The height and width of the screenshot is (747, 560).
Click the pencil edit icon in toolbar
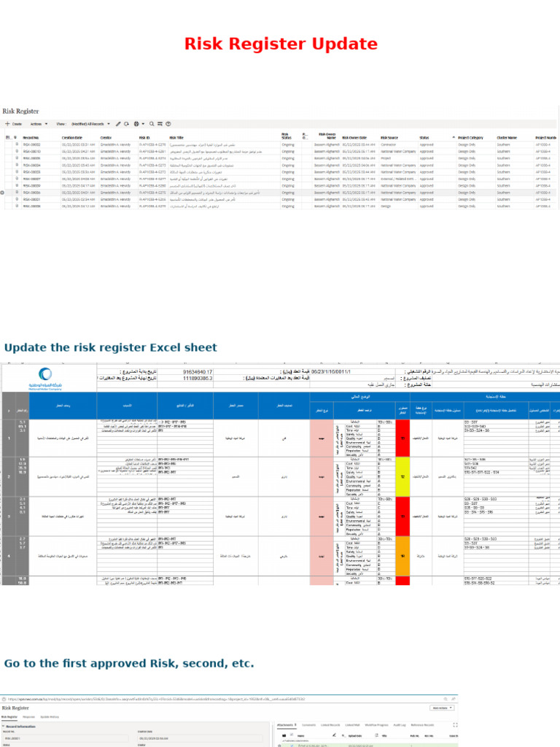118,124
